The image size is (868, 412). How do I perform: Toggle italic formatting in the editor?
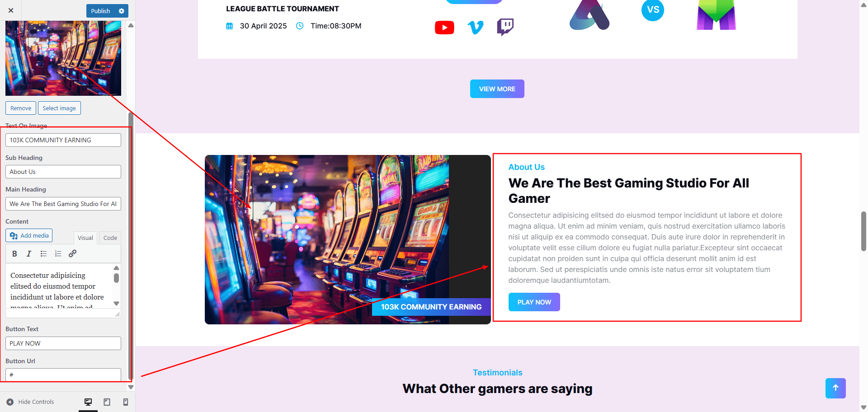[x=29, y=254]
